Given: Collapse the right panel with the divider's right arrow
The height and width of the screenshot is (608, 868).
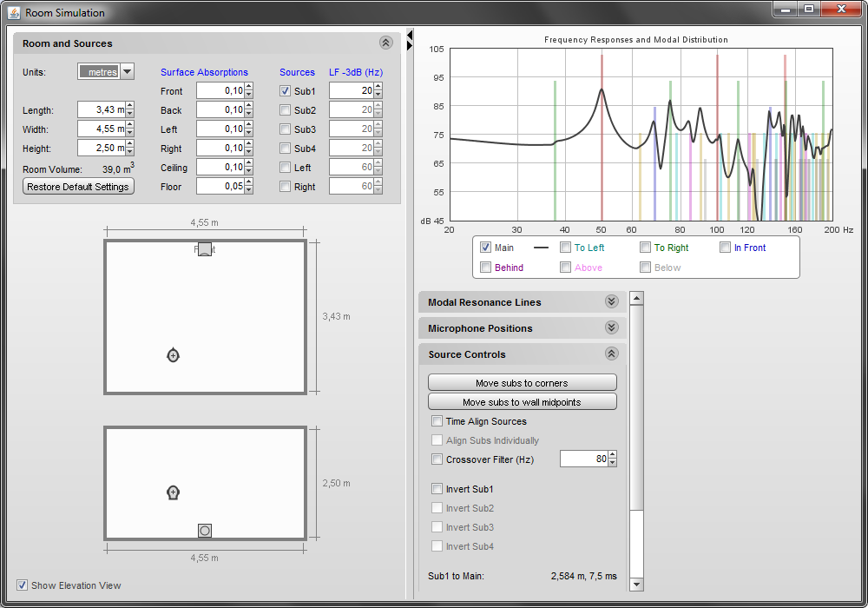Looking at the screenshot, I should [x=410, y=46].
